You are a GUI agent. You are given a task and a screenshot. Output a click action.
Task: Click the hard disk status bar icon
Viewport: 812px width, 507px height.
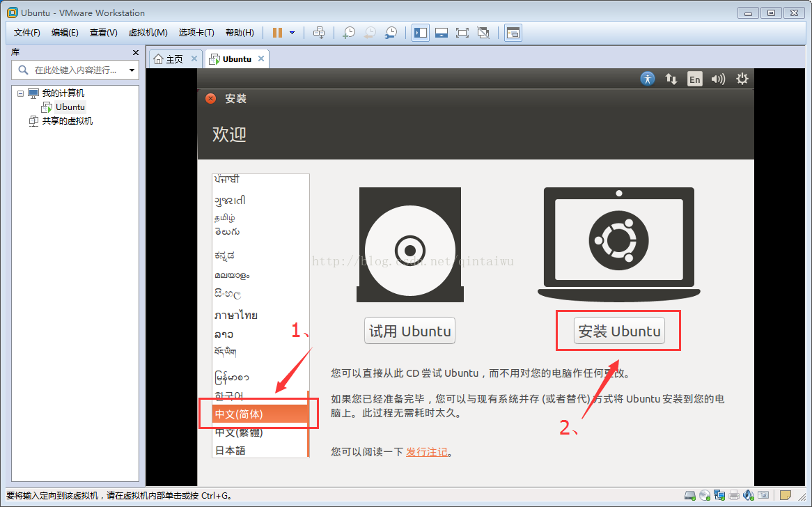[690, 496]
